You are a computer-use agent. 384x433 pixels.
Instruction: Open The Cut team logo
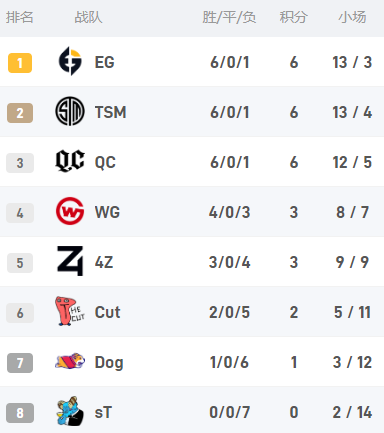(x=70, y=311)
